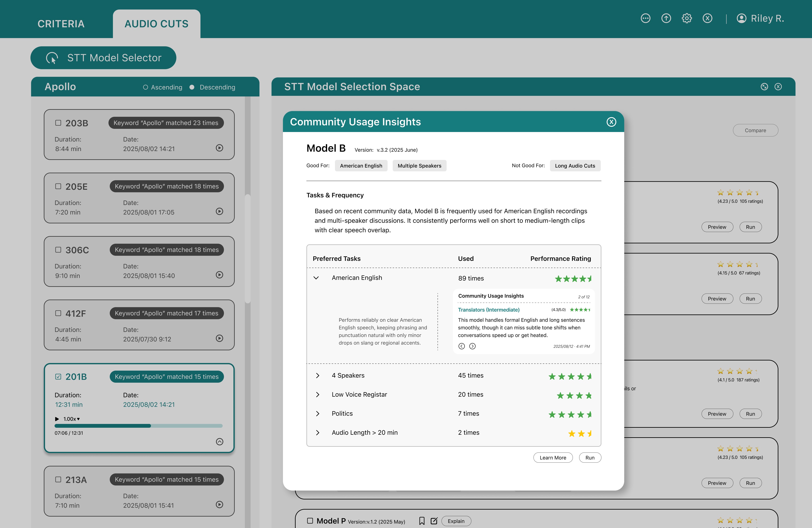Seek on the 201B audio progress bar
812x528 pixels.
pyautogui.click(x=138, y=426)
